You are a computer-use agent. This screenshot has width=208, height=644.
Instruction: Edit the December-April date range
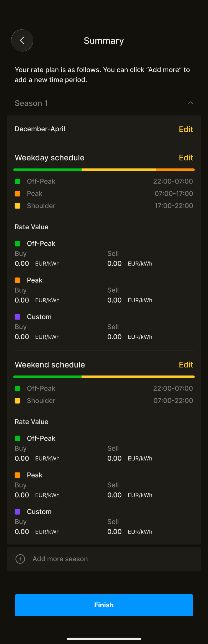click(186, 129)
